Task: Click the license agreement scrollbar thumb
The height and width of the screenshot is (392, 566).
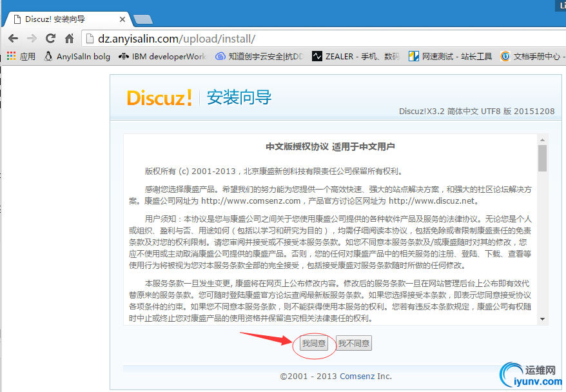Action: point(542,158)
